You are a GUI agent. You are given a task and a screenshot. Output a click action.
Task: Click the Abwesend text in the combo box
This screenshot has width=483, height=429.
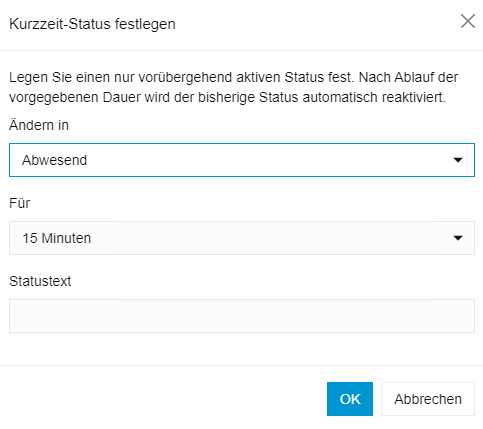[55, 160]
